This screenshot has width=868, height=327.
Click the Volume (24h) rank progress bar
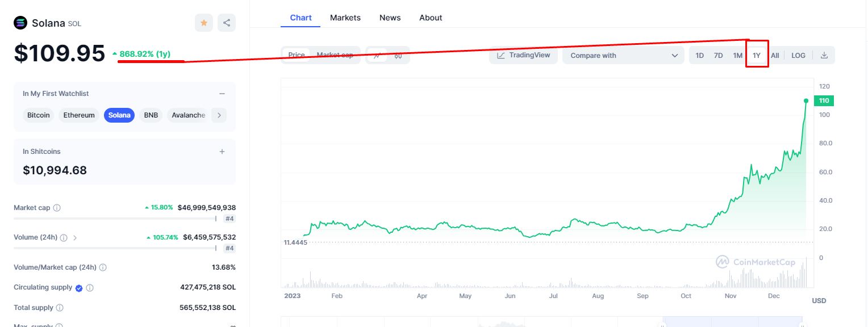click(x=115, y=248)
